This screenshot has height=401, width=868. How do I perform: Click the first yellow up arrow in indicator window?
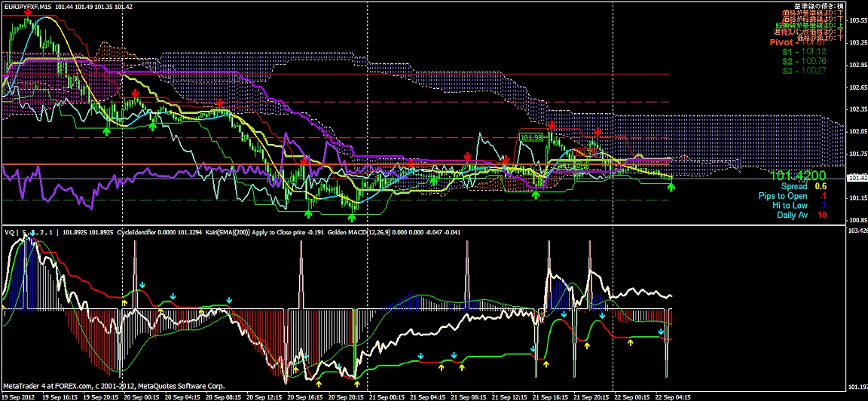click(125, 302)
